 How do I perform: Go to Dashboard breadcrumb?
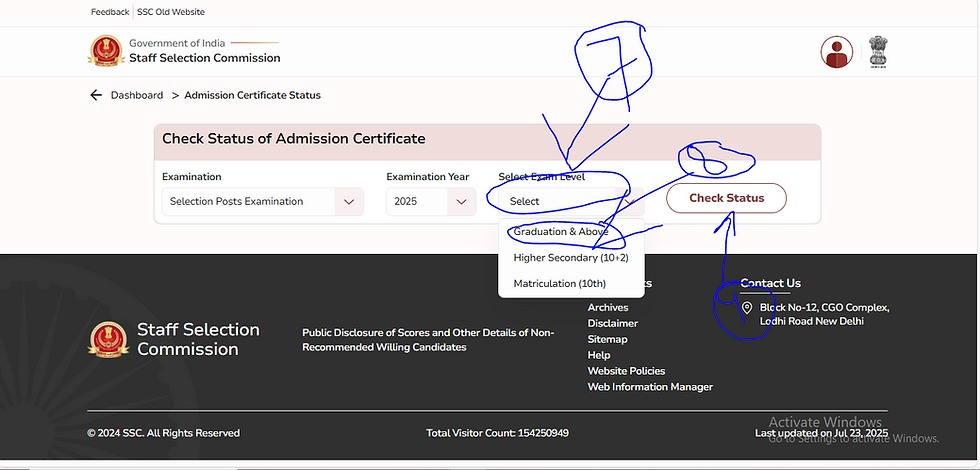[x=137, y=95]
